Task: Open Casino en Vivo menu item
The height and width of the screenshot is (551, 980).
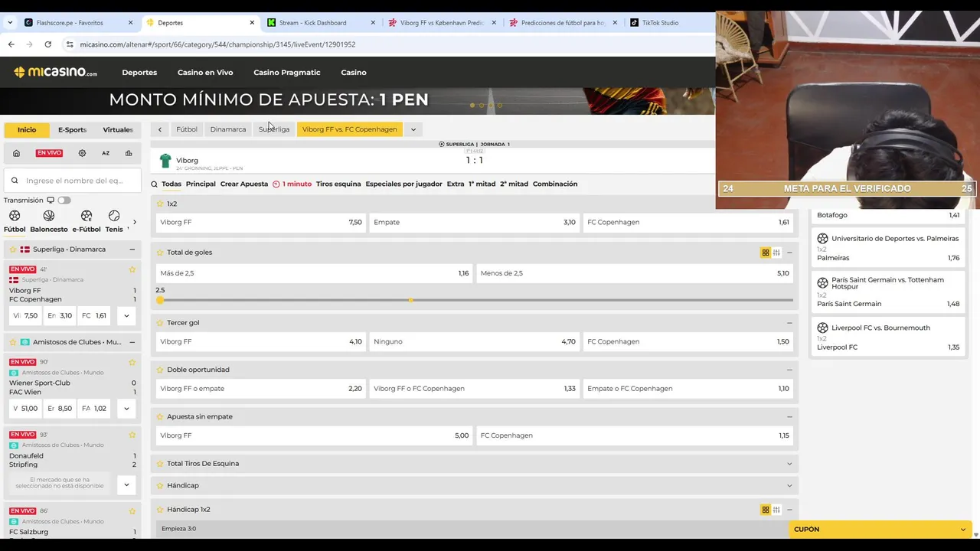Action: [205, 73]
